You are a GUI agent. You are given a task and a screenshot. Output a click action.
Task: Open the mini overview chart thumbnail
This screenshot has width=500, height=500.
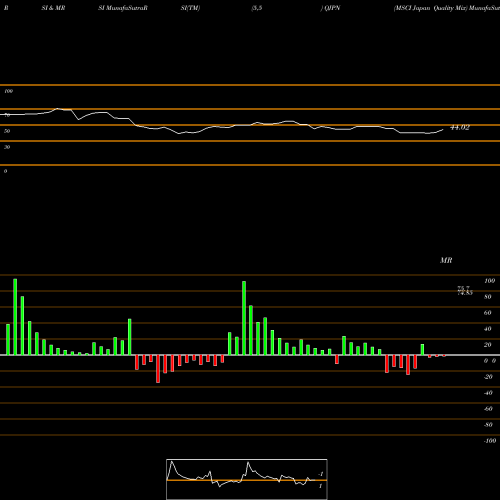(247, 479)
